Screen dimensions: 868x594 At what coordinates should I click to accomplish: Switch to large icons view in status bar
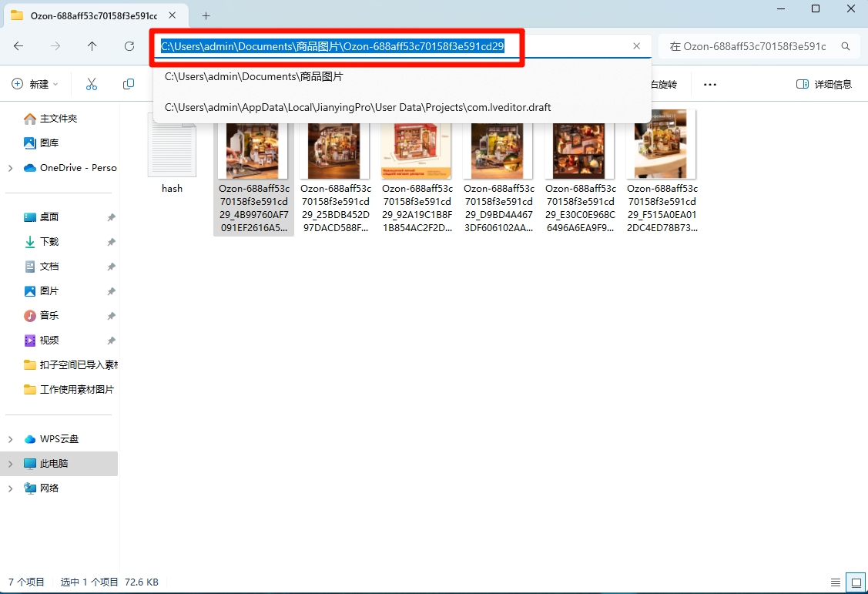click(854, 582)
